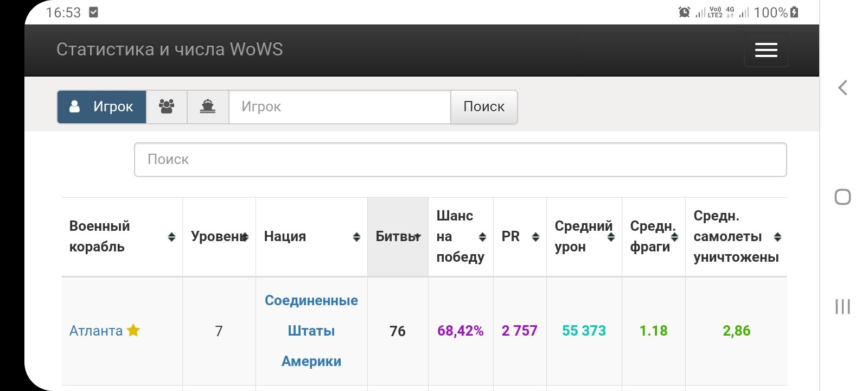
Task: Sort table by Шанс на победу
Action: (x=461, y=237)
